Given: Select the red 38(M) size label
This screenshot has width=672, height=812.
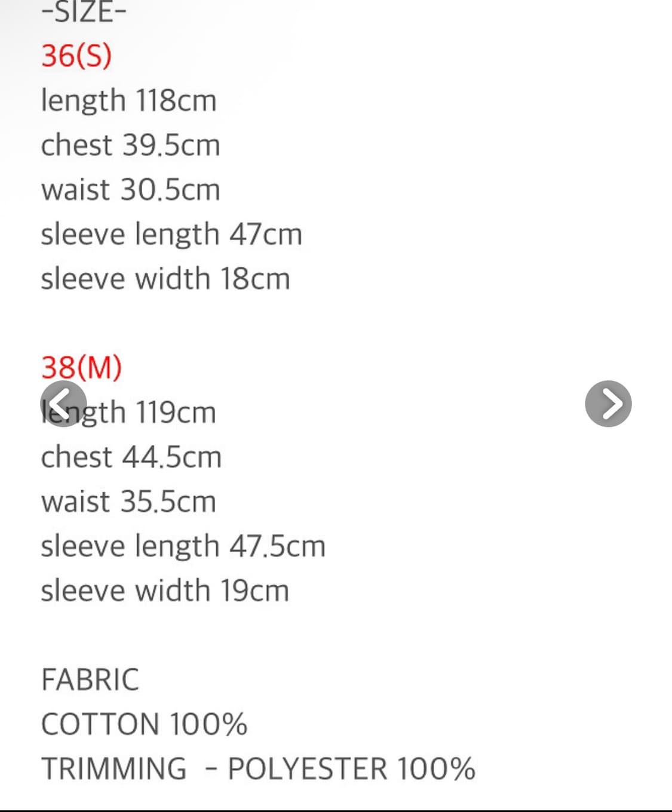Looking at the screenshot, I should (x=82, y=367).
